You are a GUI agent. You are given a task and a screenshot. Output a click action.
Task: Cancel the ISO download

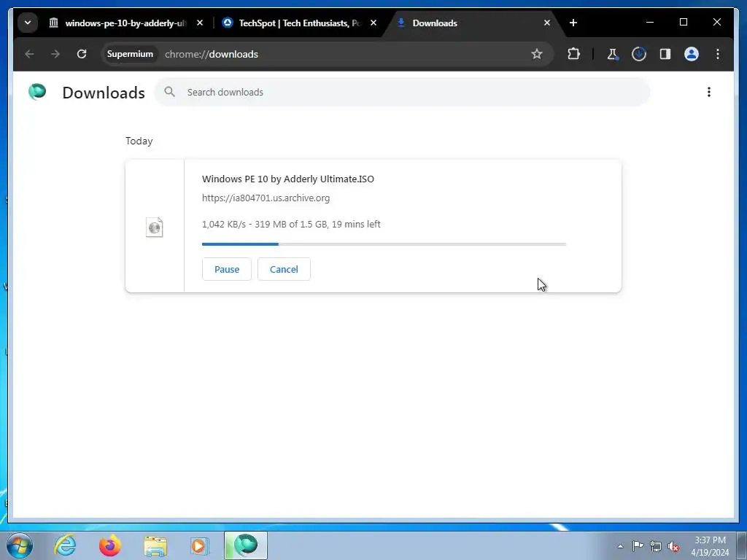point(284,270)
